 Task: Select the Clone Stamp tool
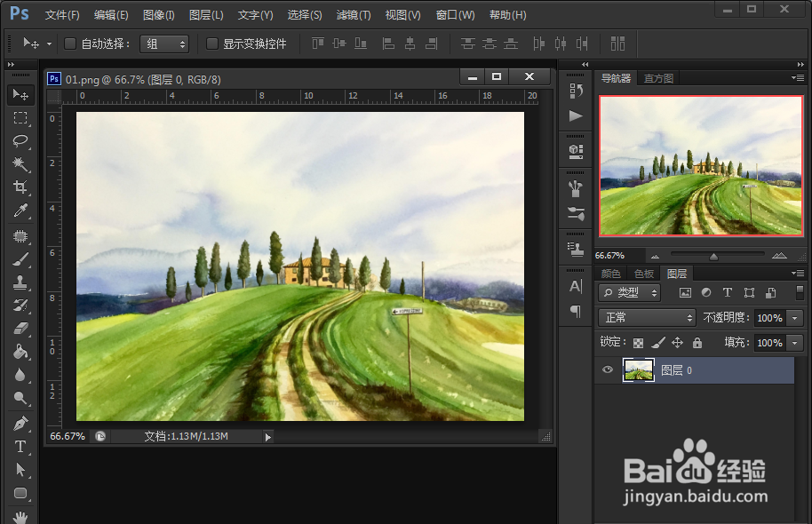click(20, 282)
